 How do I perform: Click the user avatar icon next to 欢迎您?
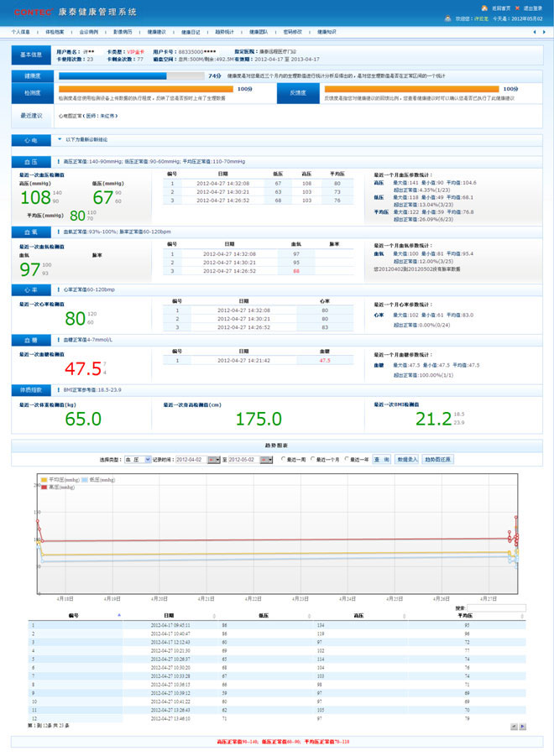pyautogui.click(x=447, y=18)
